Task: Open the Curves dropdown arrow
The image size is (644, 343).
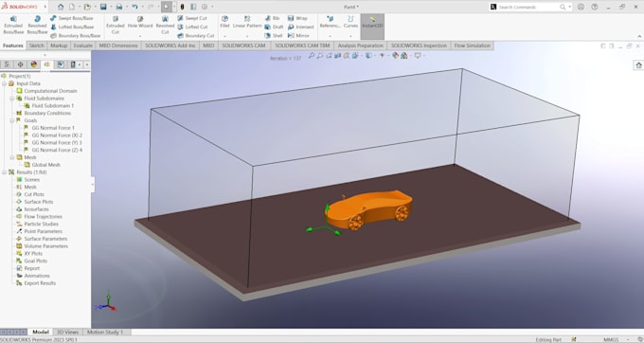Action: [350, 36]
